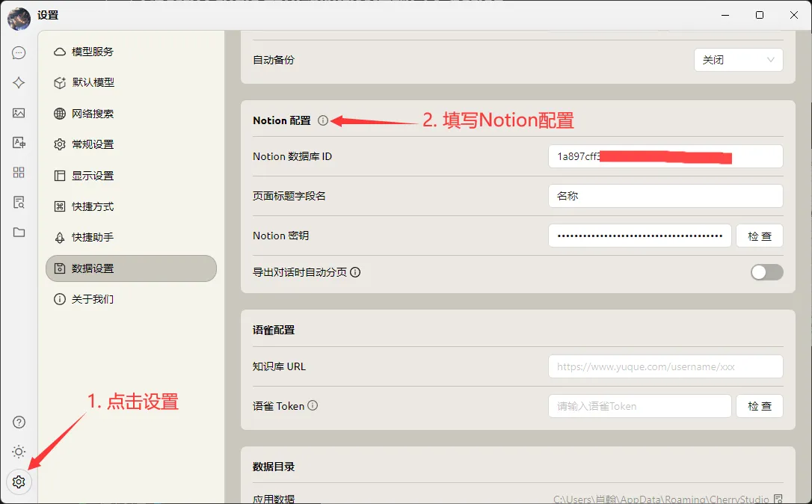Click info icon beside Notion 配置
The height and width of the screenshot is (504, 812).
click(x=322, y=120)
